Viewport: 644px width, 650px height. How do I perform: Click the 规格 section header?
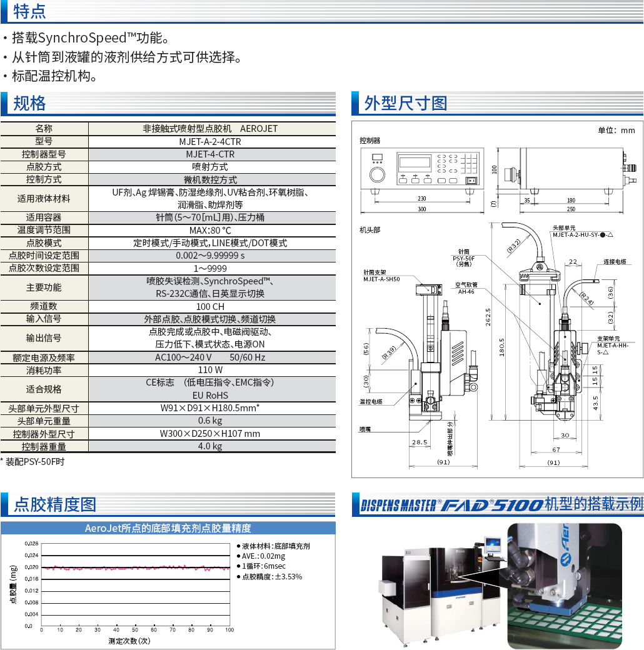tap(30, 103)
